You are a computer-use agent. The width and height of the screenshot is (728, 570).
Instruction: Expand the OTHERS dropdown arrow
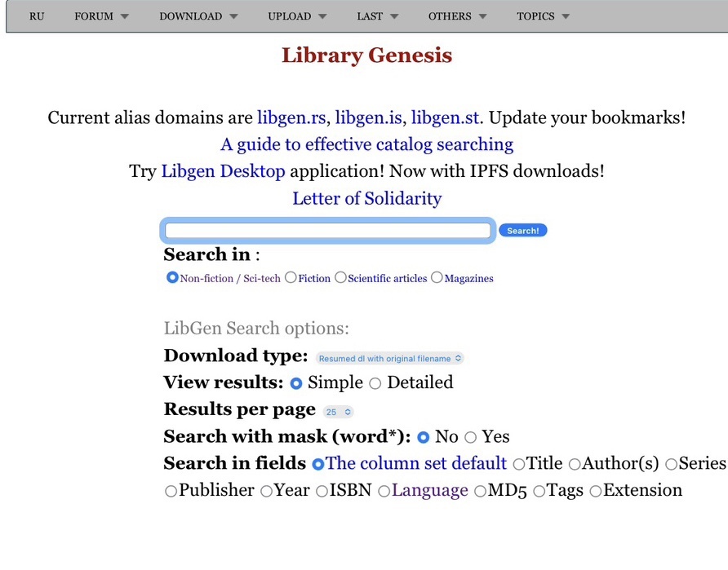pyautogui.click(x=483, y=16)
